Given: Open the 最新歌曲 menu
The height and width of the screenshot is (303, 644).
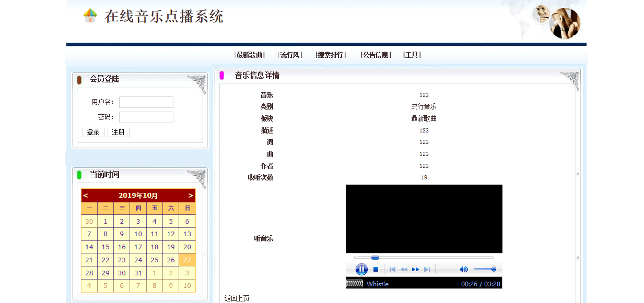Looking at the screenshot, I should pyautogui.click(x=250, y=55).
